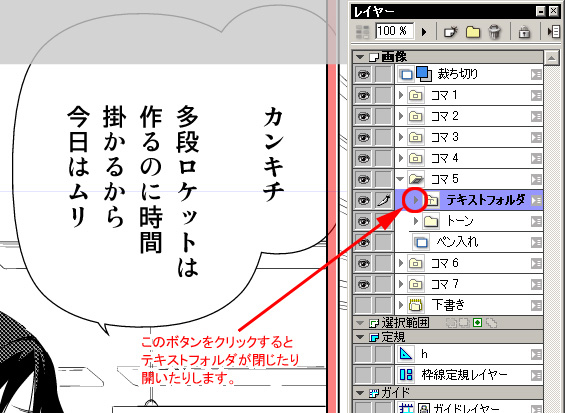Select the 枠線定規レイヤー row name
565x413 pixels.
[464, 375]
